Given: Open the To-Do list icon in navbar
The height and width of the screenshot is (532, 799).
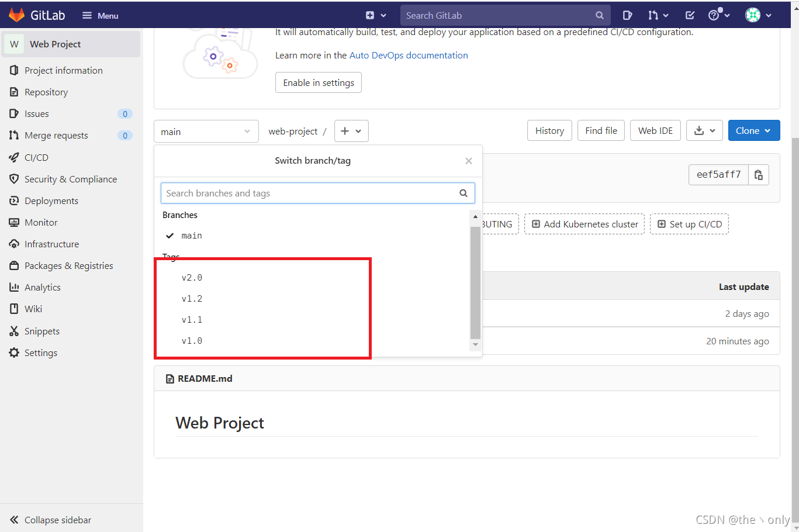Looking at the screenshot, I should (690, 16).
